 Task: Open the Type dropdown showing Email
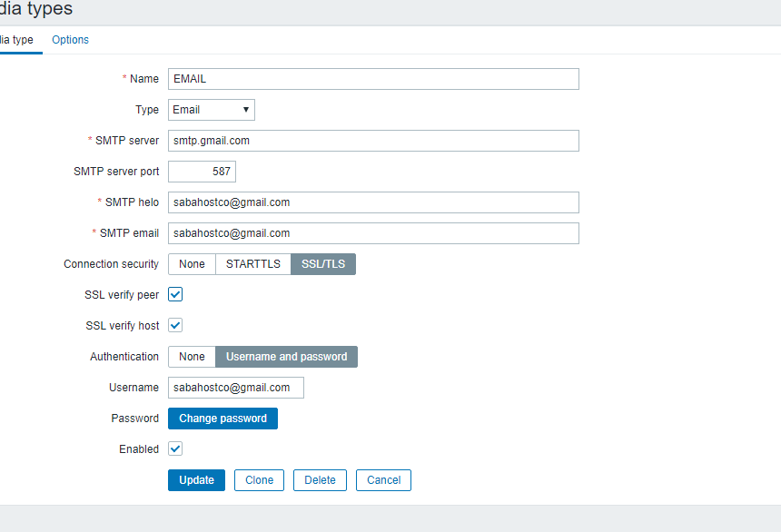pyautogui.click(x=212, y=110)
